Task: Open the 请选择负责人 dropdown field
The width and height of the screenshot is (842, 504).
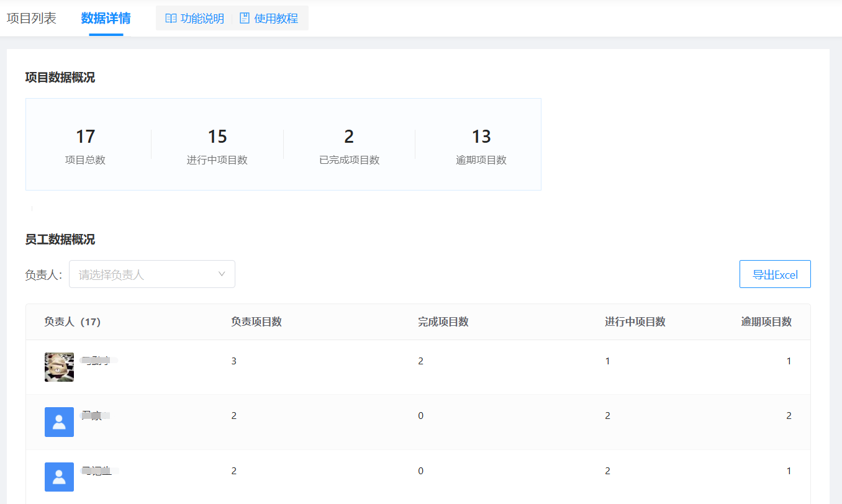Action: (146, 274)
